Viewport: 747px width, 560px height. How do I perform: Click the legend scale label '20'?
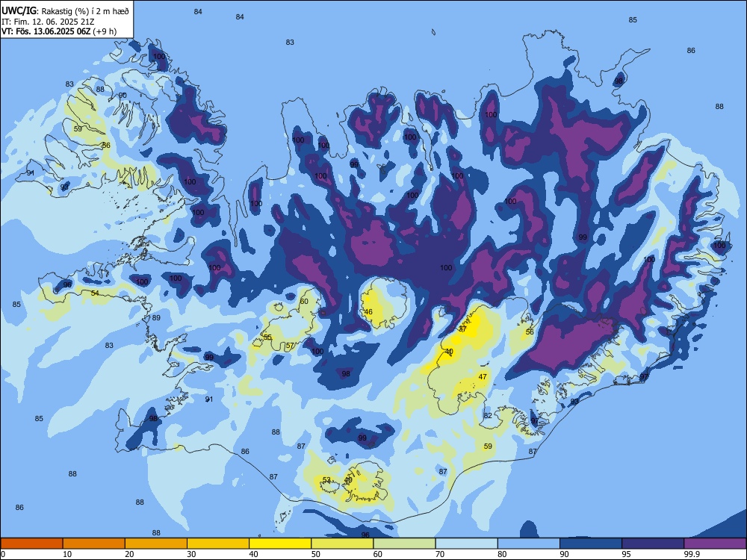coord(129,554)
